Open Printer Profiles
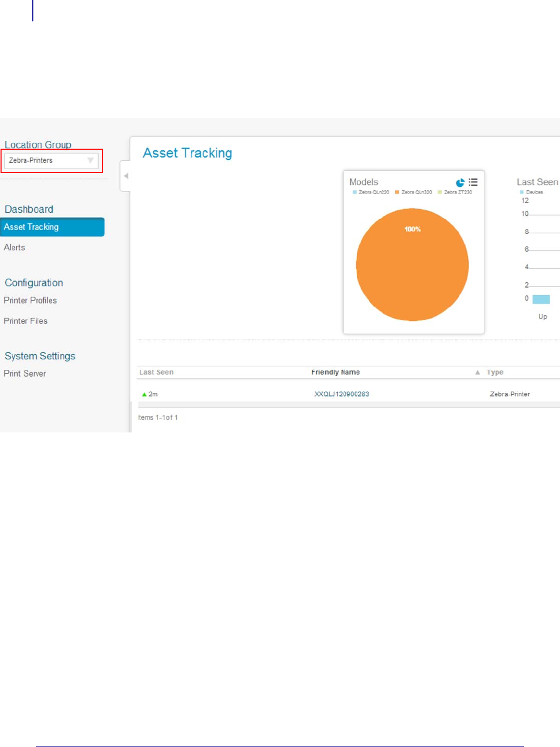Screen dimensions: 560x747 coord(30,300)
